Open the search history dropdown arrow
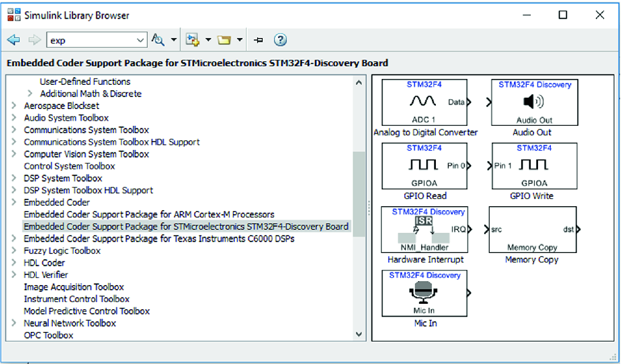Viewport: 621px width, 364px height. click(x=141, y=40)
